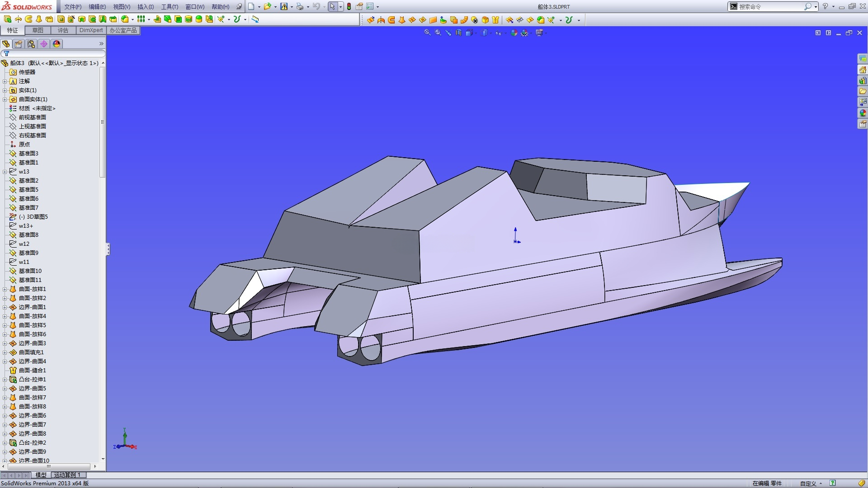868x488 pixels.
Task: Expand the w13 sketch tree node
Action: pos(5,172)
